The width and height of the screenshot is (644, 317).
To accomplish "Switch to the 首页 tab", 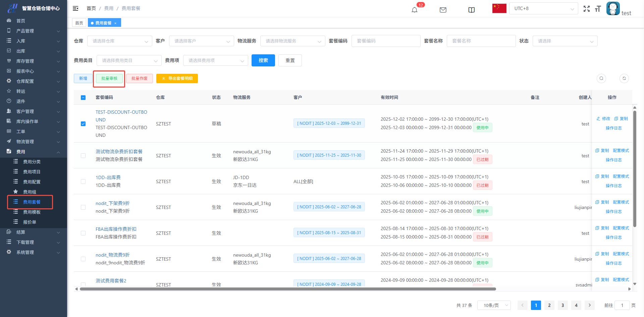I will 79,23.
